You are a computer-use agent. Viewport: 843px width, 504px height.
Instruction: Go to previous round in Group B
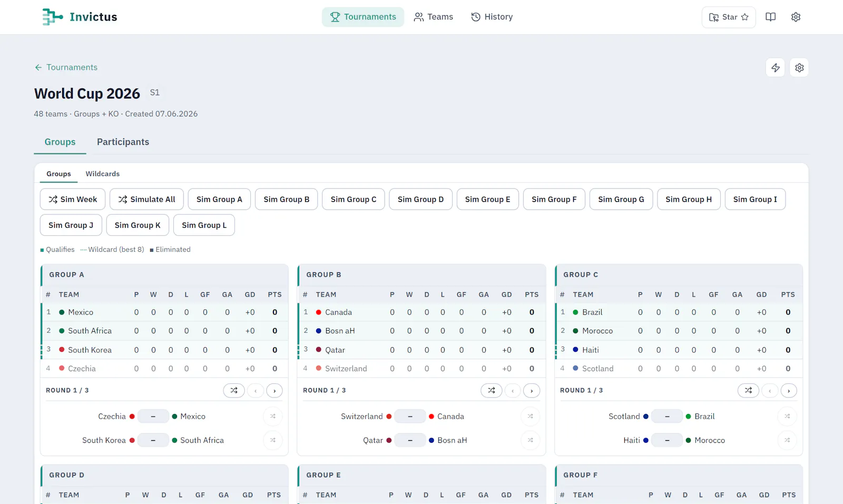513,390
